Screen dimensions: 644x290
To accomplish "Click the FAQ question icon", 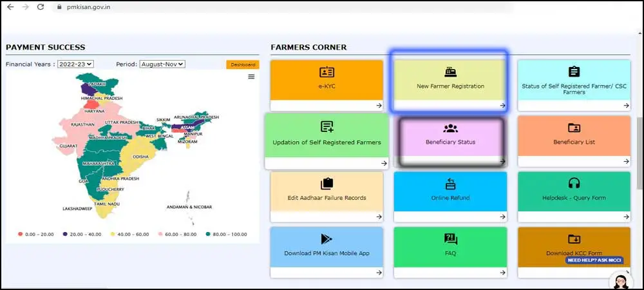I will [450, 239].
